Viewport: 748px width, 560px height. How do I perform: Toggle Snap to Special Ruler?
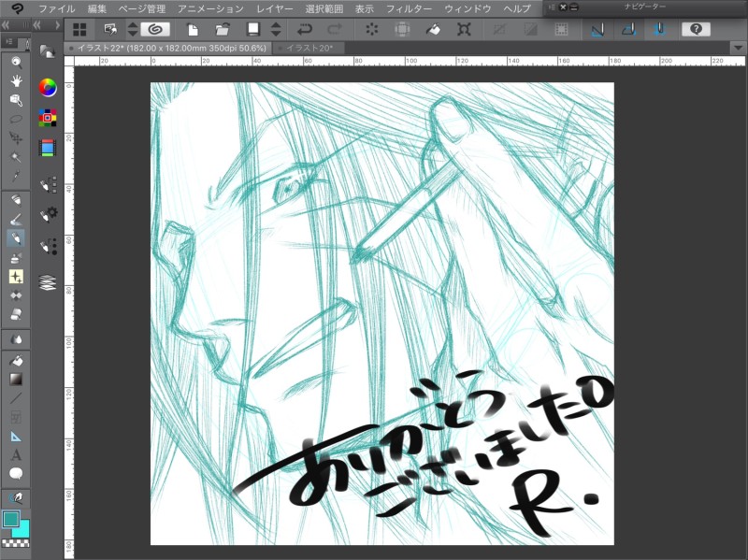coord(628,30)
